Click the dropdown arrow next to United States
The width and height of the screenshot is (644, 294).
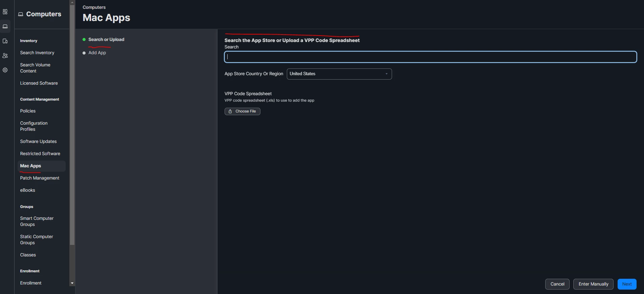click(x=387, y=74)
